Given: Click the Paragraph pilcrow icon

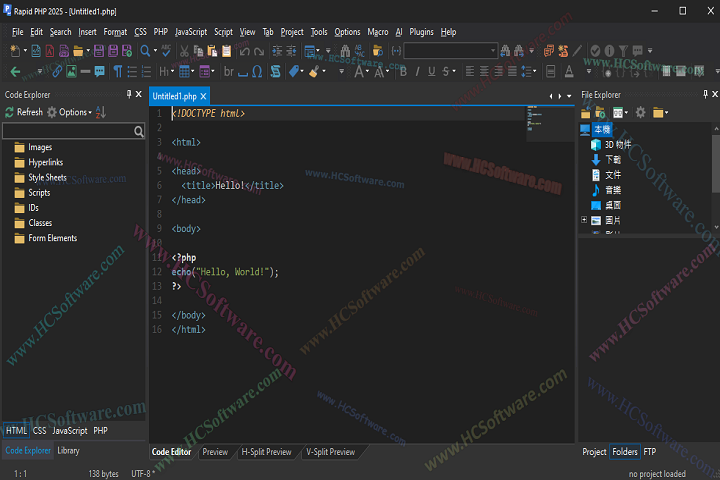Looking at the screenshot, I should pyautogui.click(x=118, y=72).
